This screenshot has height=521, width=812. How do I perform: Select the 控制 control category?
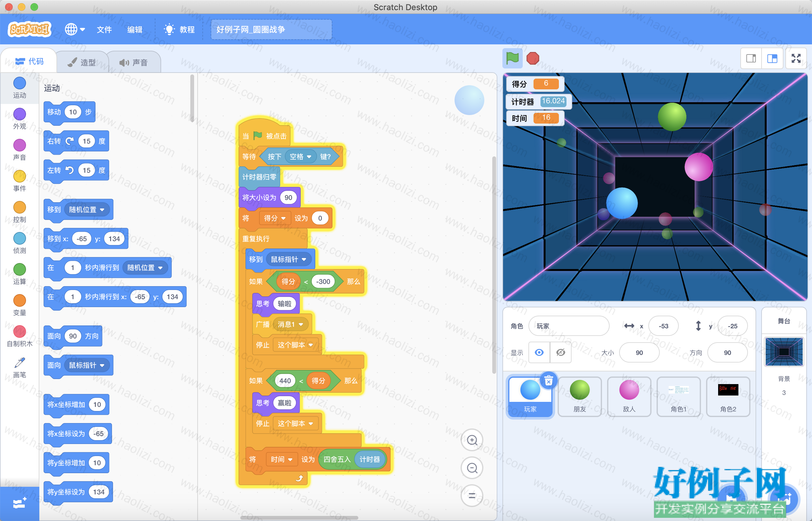[20, 212]
